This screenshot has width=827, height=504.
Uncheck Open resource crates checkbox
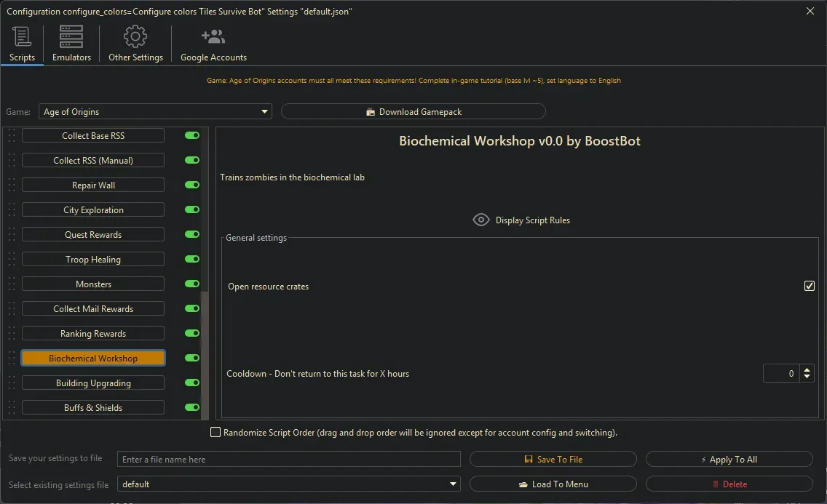point(809,287)
